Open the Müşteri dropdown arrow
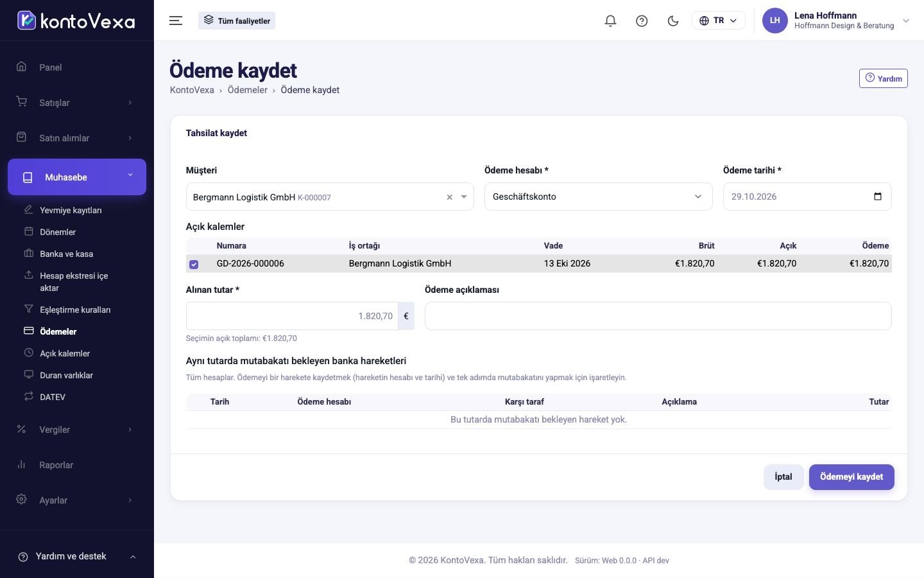This screenshot has width=924, height=578. point(464,197)
